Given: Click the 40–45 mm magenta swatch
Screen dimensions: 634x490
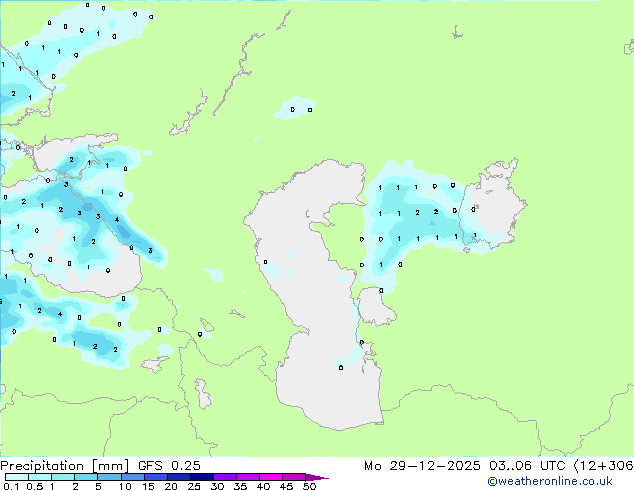Looking at the screenshot, I should click(x=271, y=477).
